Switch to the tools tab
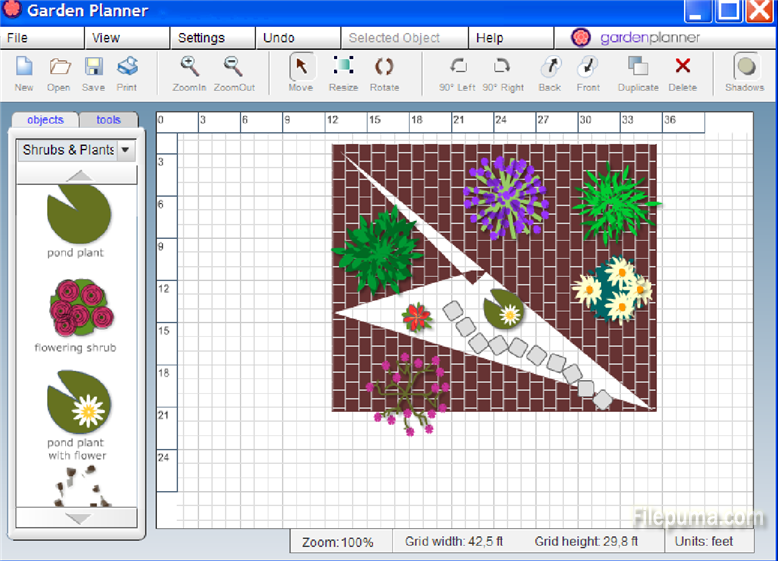 point(108,120)
